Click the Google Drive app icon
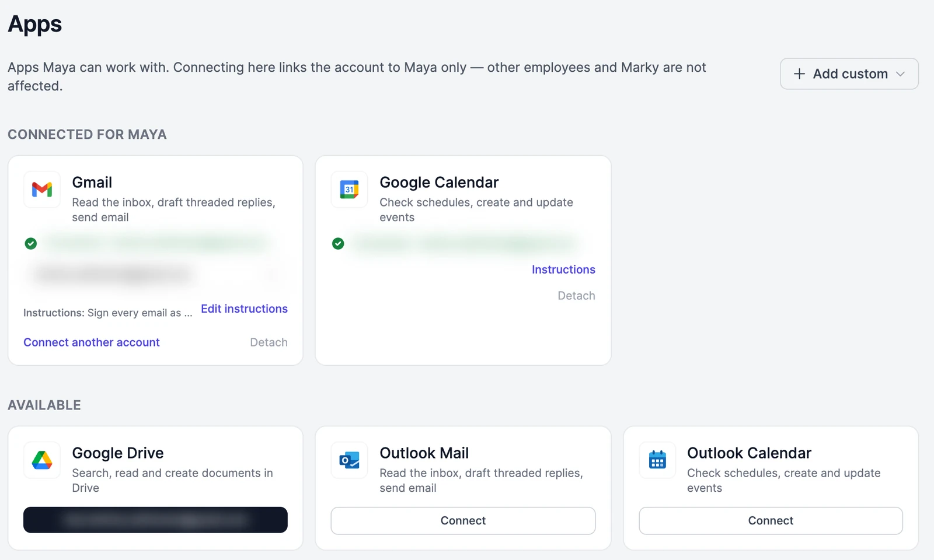934x560 pixels. [x=42, y=460]
